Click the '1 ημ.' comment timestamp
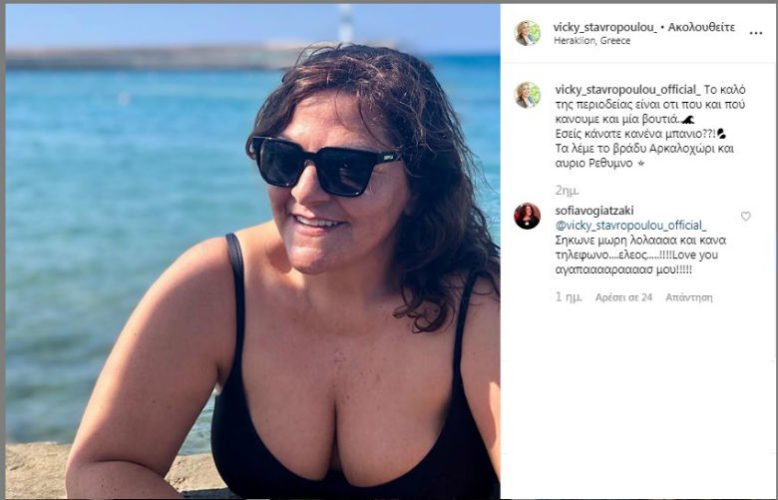Viewport: 778px width, 500px height. [x=568, y=297]
